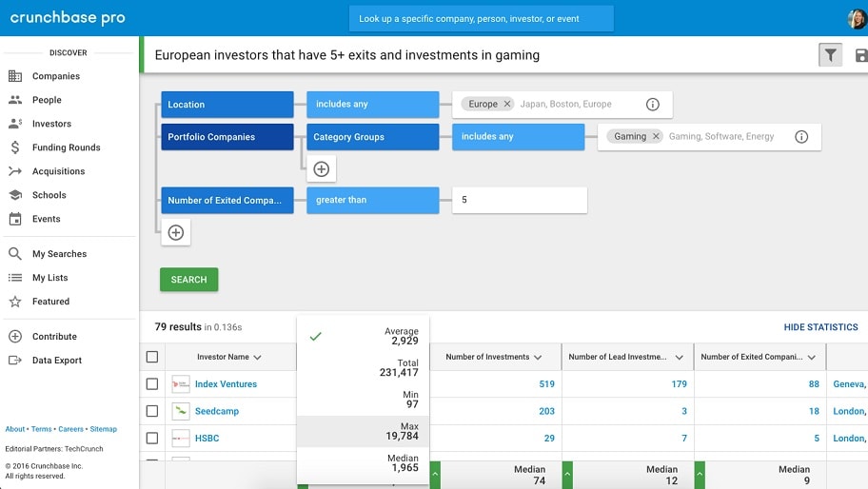Click the Index Ventures logo thumbnail
Viewport: 868px width, 489px height.
click(181, 384)
